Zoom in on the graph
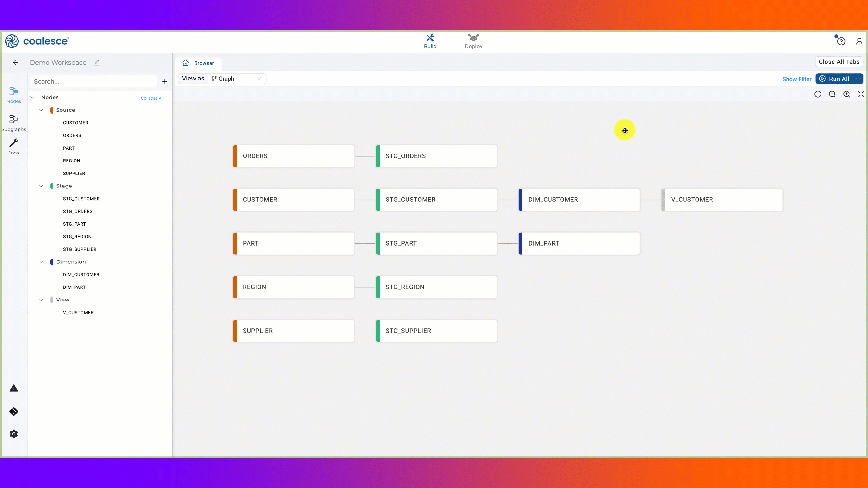This screenshot has width=868, height=488. [x=847, y=94]
